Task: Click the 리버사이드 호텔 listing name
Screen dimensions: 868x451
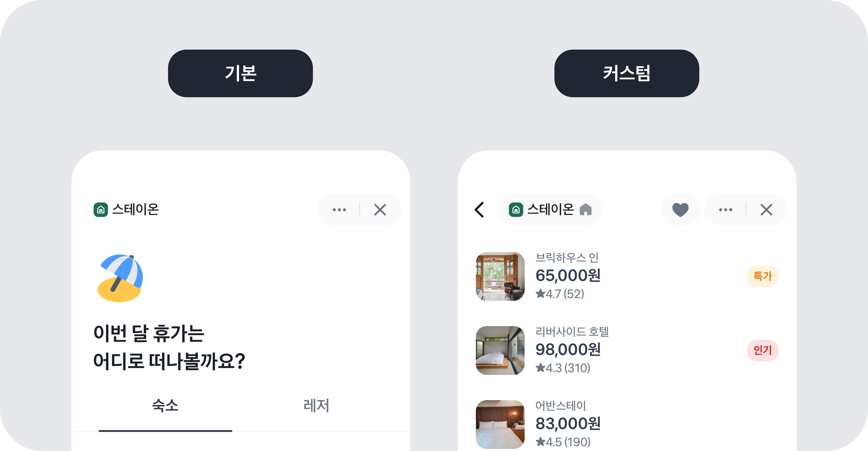Action: [x=572, y=332]
